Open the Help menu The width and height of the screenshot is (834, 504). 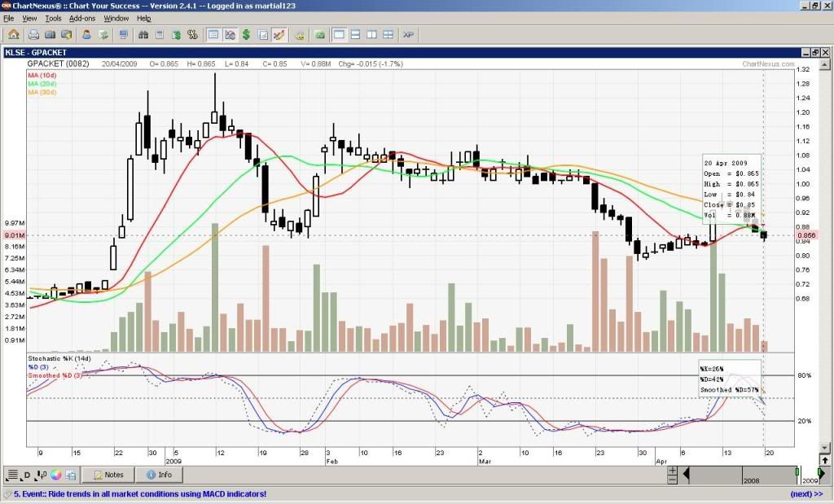tap(144, 18)
